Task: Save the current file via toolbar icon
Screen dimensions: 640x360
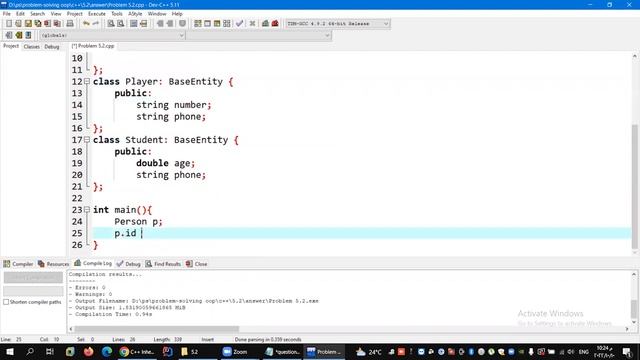Action: pyautogui.click(x=28, y=24)
